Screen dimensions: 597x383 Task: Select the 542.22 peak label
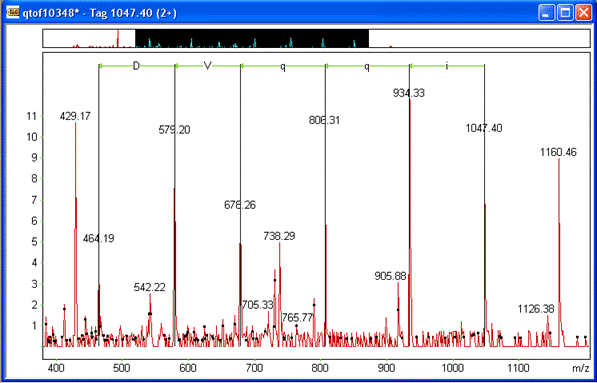150,287
